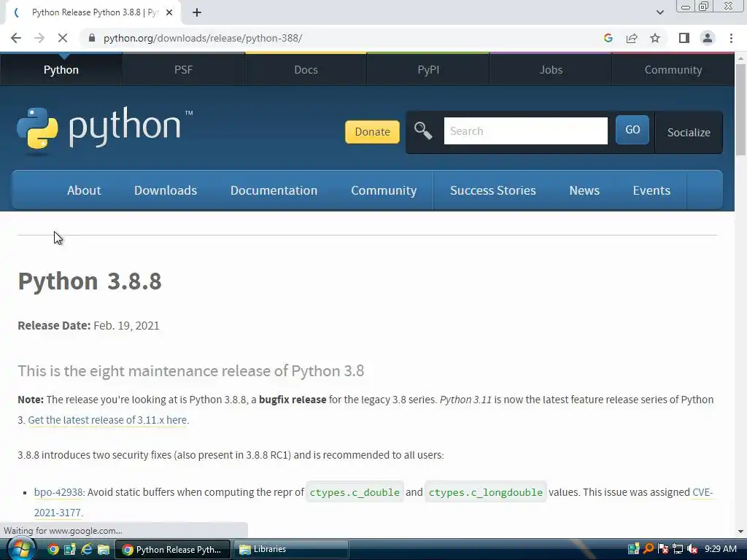This screenshot has height=560, width=747.
Task: Bookmark this page with the star icon
Action: tap(655, 38)
